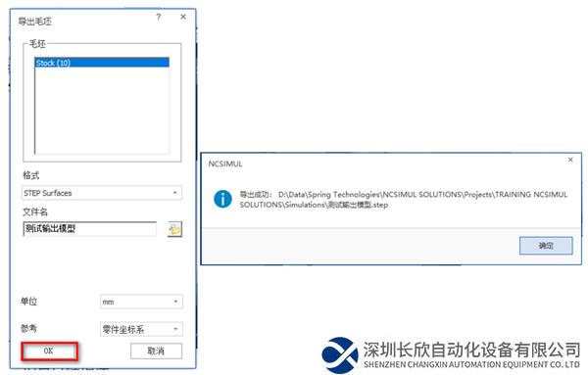The image size is (588, 375).
Task: Select Stock (10) in the stock list
Action: (102, 63)
